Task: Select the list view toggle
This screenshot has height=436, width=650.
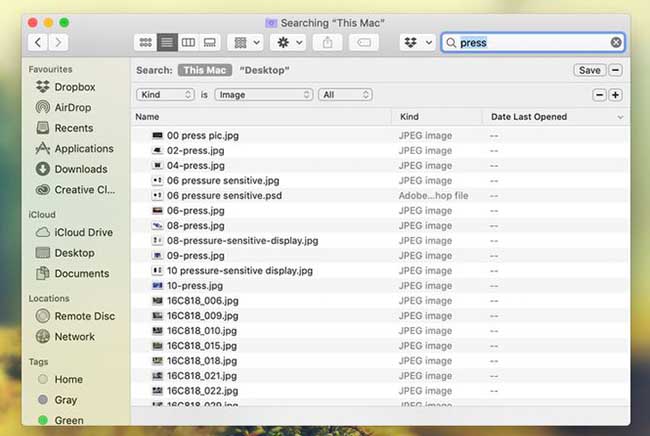Action: (167, 42)
